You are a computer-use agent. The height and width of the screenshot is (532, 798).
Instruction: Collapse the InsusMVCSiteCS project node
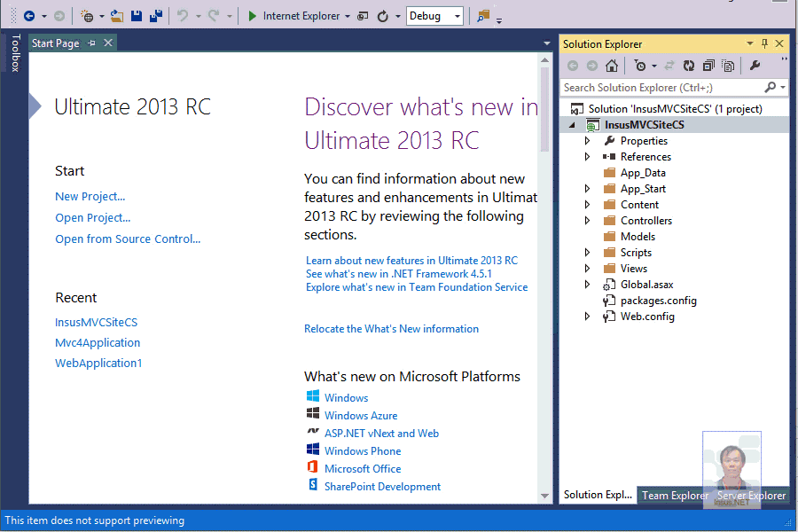pos(572,125)
